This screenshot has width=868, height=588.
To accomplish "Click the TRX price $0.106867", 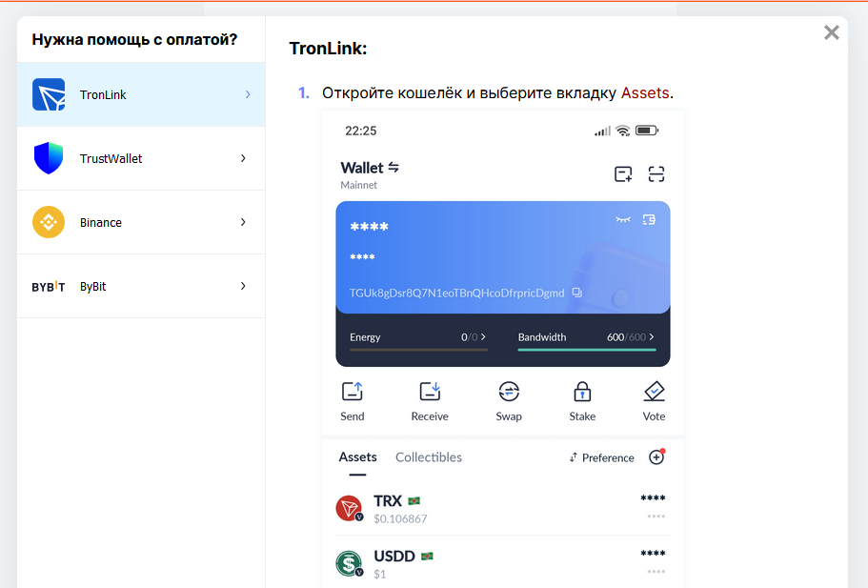I will click(400, 518).
